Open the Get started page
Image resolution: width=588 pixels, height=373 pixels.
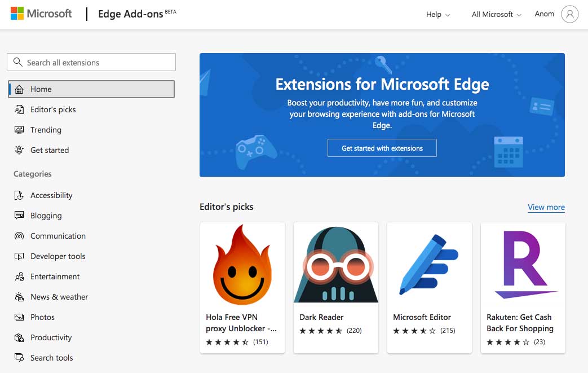[50, 150]
